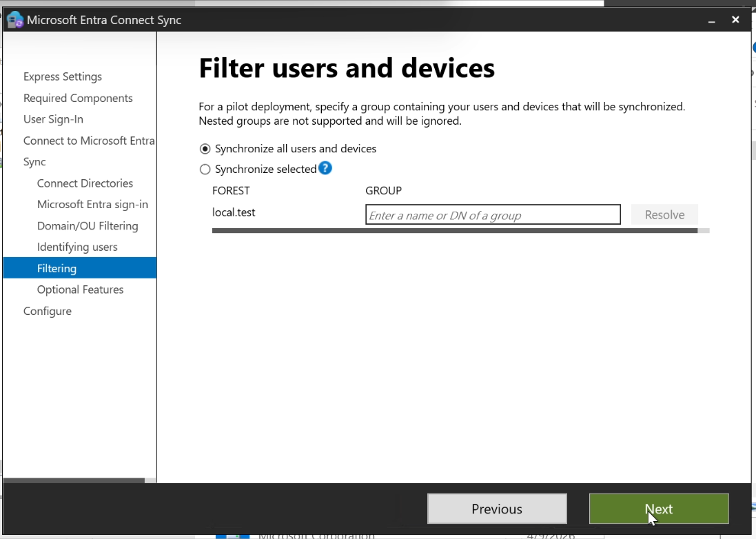The image size is (756, 539).
Task: Go to Domain/OU Filtering sub-step
Action: (88, 225)
